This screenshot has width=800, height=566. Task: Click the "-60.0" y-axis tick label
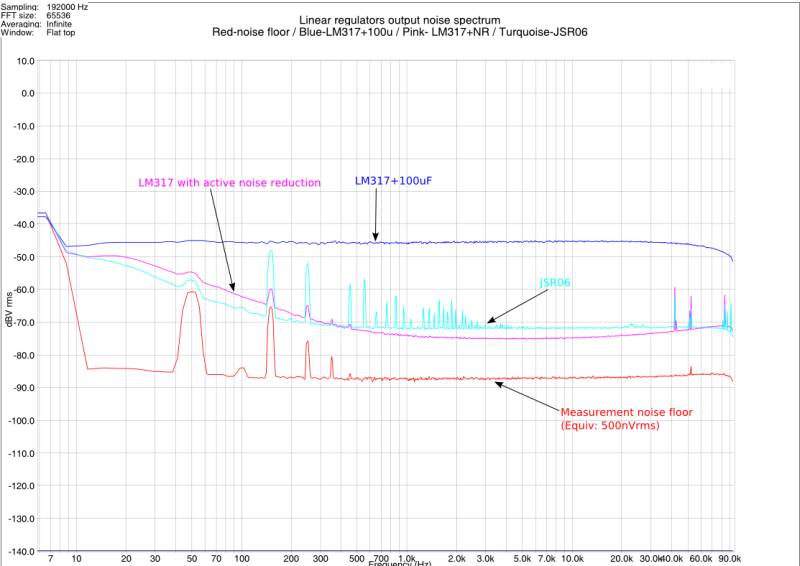point(24,289)
